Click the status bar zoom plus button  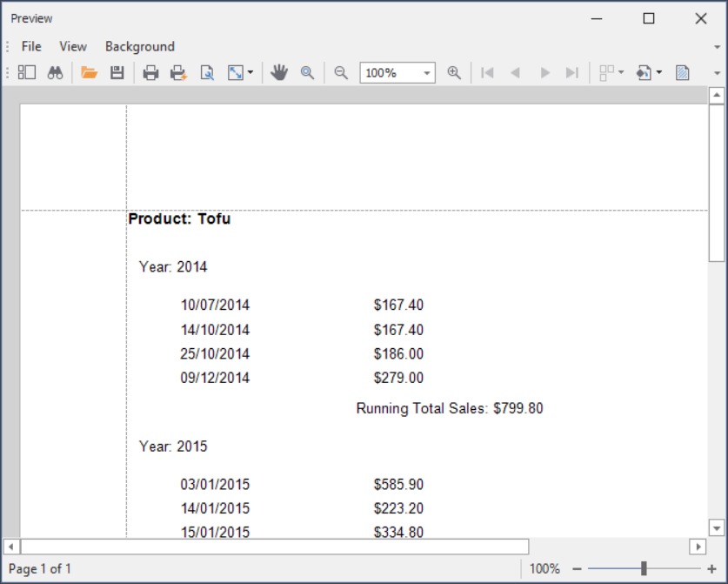711,568
